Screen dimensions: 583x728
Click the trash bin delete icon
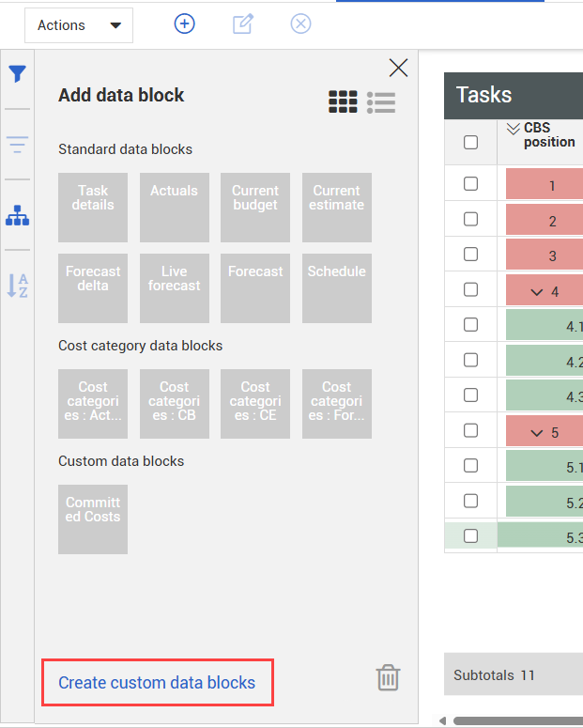click(x=388, y=678)
